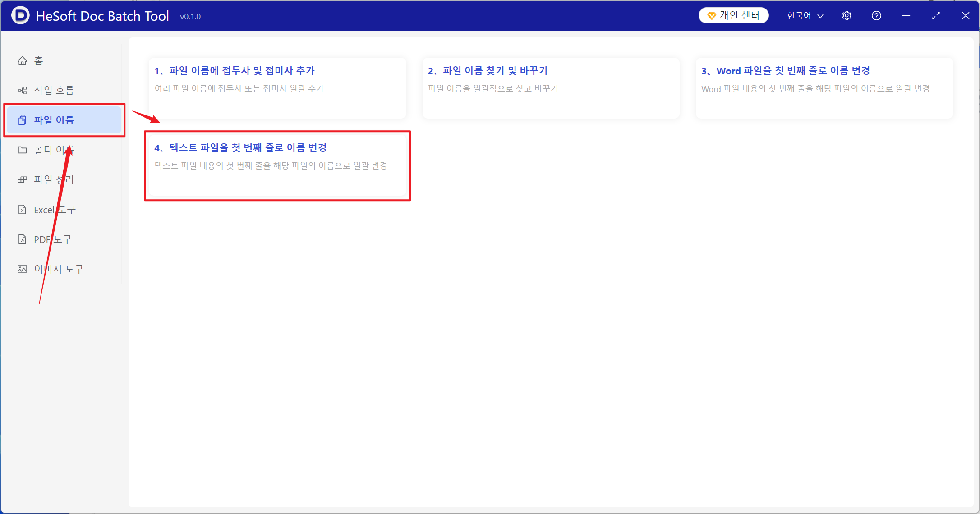Click the diamond icon in 개인 센터
Screen dimensions: 980x514
tap(712, 16)
